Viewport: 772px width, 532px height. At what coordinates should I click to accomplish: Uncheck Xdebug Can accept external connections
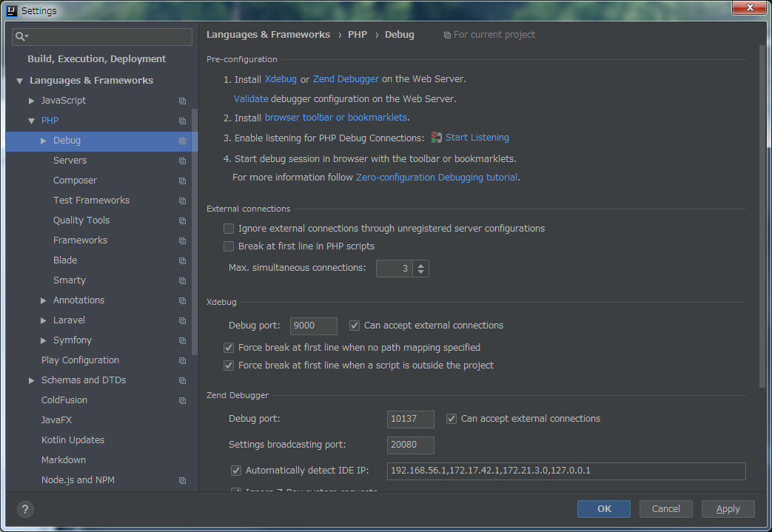click(355, 326)
